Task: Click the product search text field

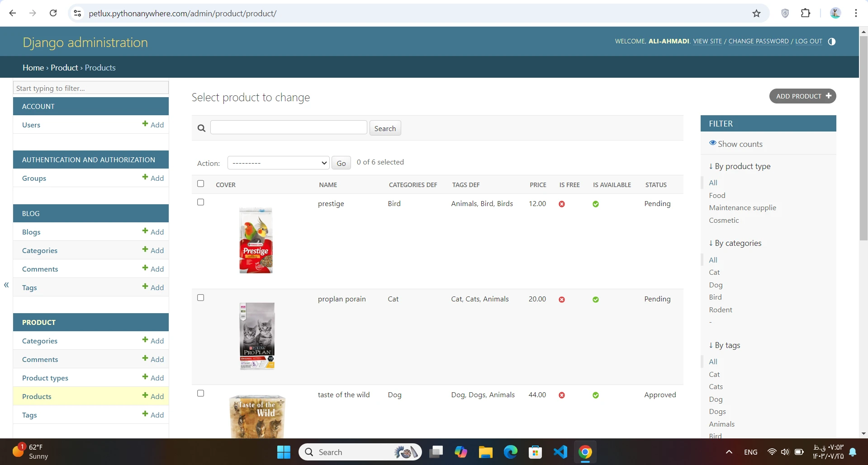Action: click(x=289, y=127)
